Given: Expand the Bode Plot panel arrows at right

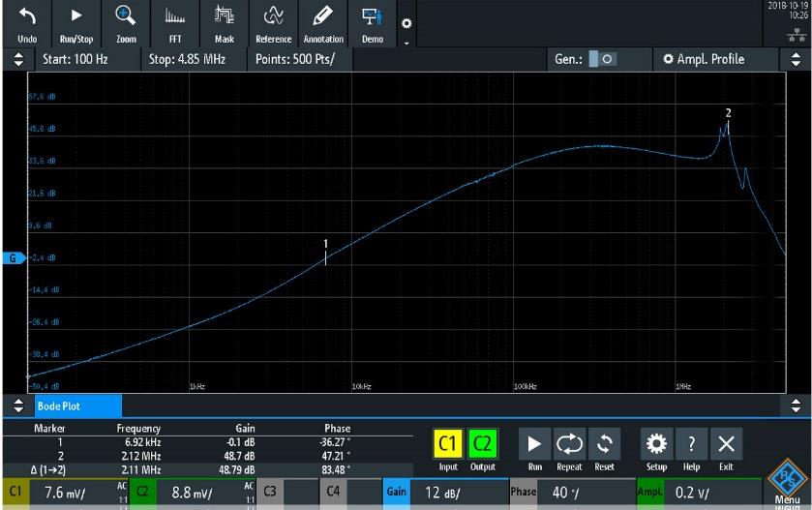Looking at the screenshot, I should (796, 405).
